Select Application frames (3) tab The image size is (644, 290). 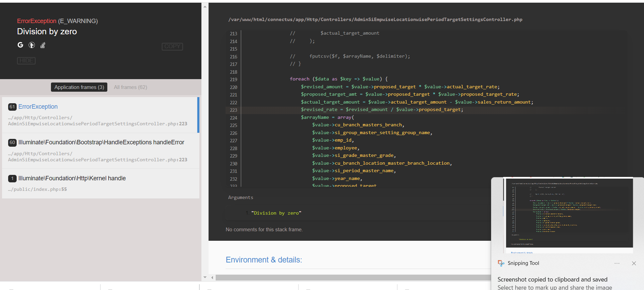[79, 87]
